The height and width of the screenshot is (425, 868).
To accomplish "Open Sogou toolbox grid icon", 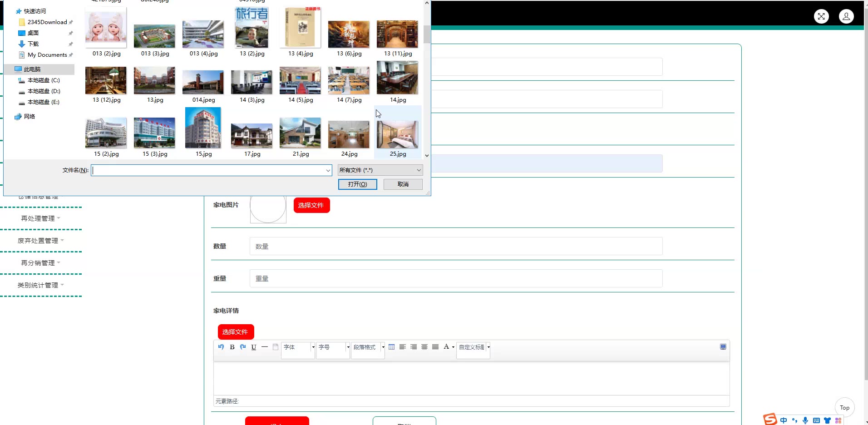I will [x=838, y=420].
